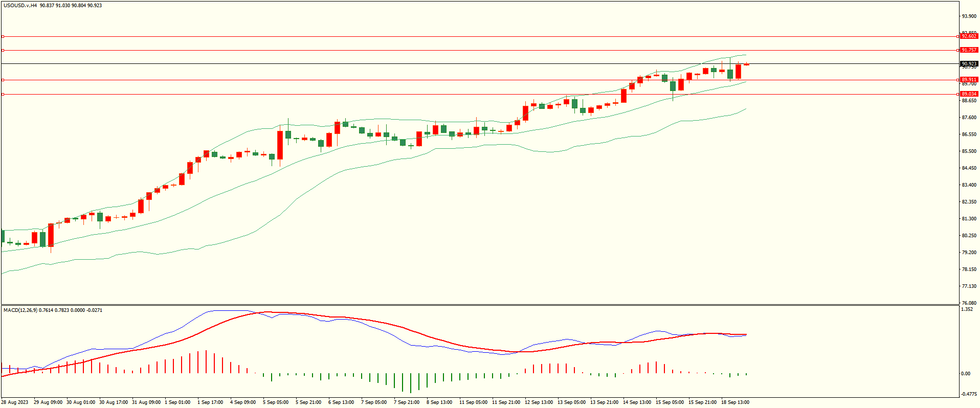The width and height of the screenshot is (980, 408).
Task: Click the 18 Sep 13:00 time label
Action: pyautogui.click(x=735, y=402)
